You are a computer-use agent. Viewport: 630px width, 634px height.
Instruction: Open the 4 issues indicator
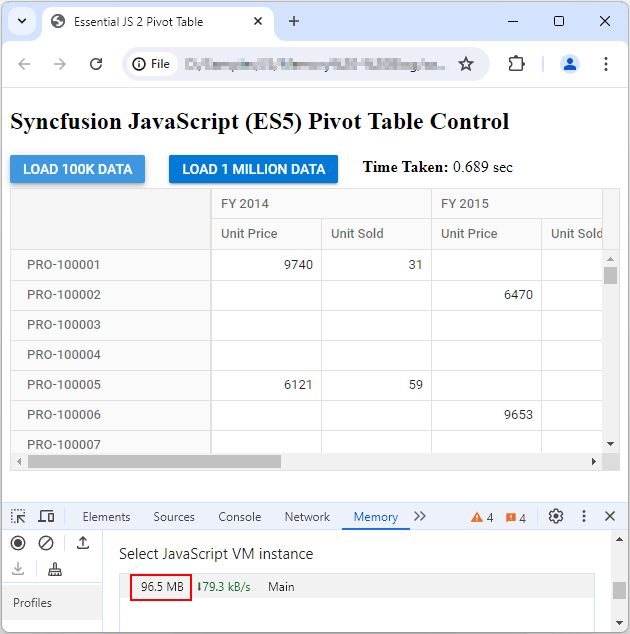click(516, 517)
